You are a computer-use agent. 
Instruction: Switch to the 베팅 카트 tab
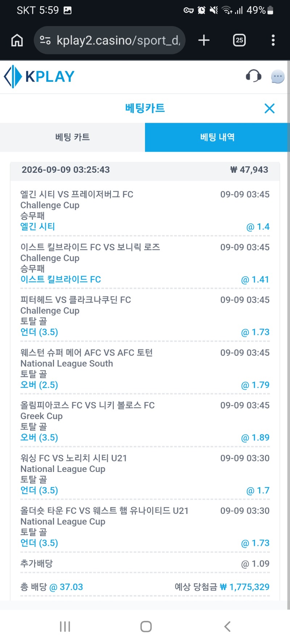click(x=72, y=137)
